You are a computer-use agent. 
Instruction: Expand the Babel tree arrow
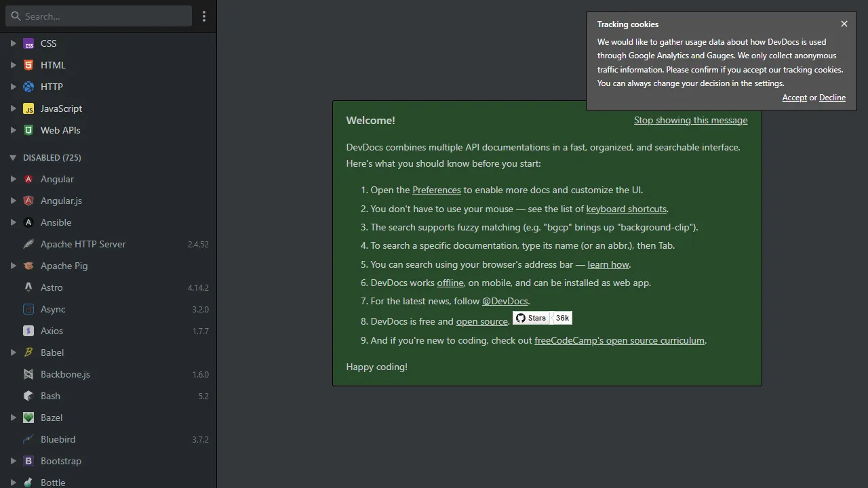pos(13,352)
